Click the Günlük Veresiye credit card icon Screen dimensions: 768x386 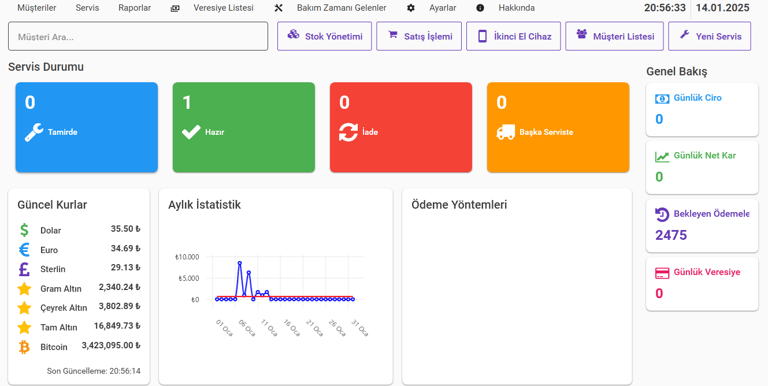662,273
